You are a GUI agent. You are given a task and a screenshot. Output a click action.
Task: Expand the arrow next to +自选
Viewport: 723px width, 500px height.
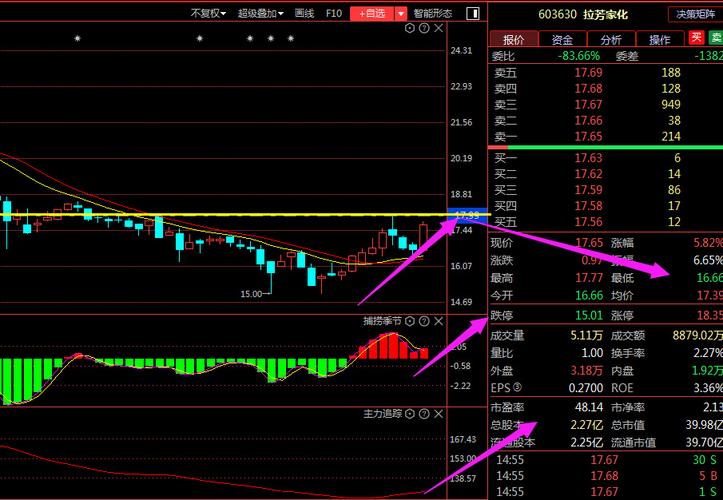tap(401, 14)
